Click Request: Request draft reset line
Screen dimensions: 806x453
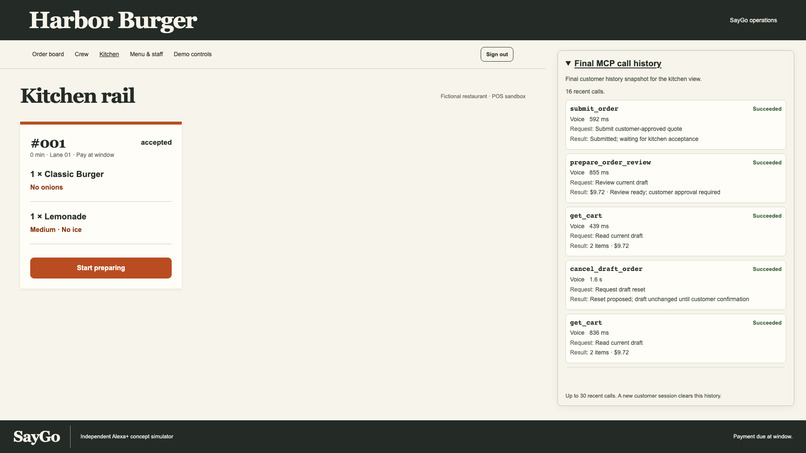click(607, 289)
